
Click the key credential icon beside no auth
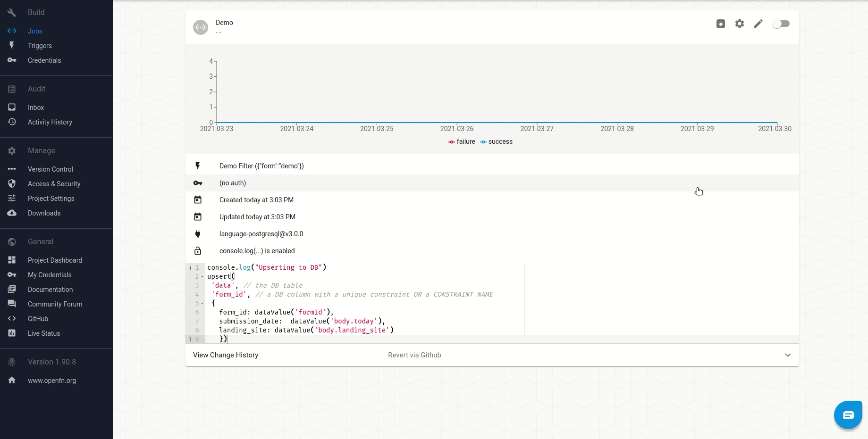[198, 183]
